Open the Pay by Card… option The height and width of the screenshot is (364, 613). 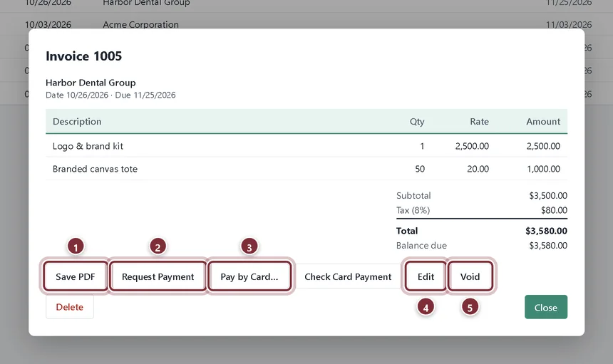pyautogui.click(x=249, y=276)
